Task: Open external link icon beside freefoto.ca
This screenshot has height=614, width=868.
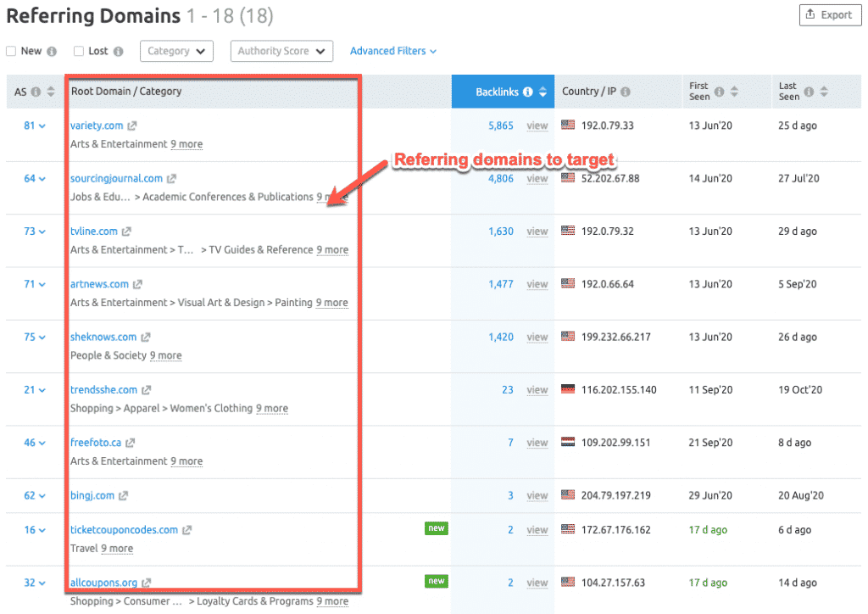Action: point(131,443)
